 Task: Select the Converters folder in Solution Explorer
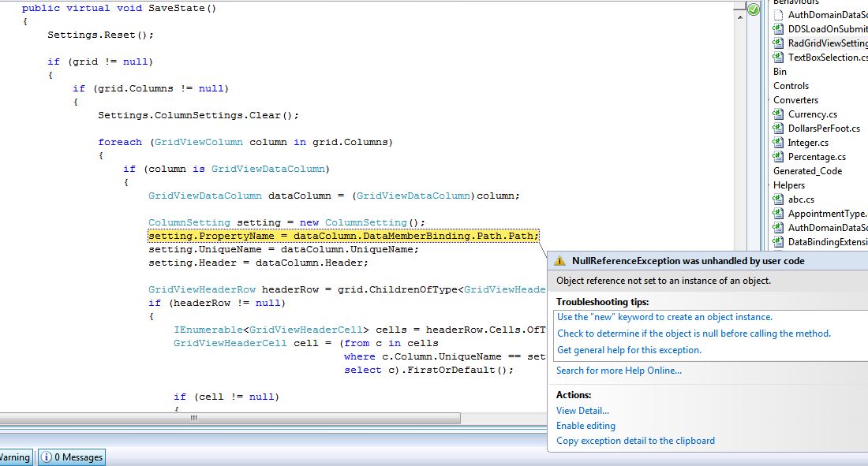pos(795,100)
